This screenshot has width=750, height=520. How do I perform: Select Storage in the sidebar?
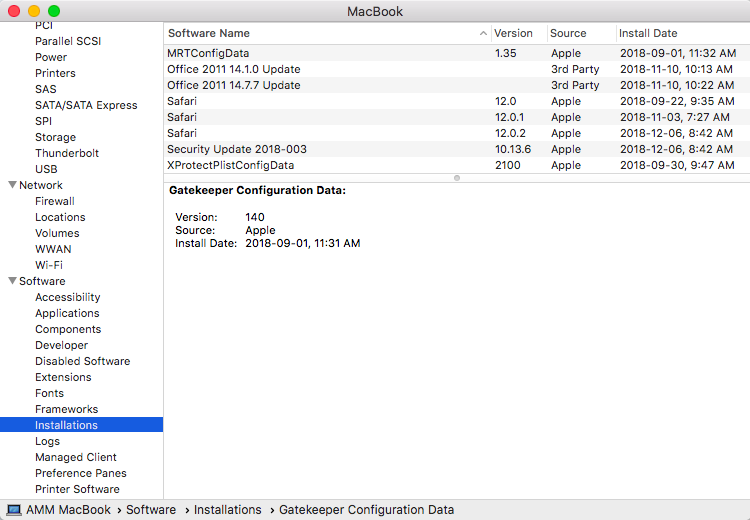tap(55, 137)
